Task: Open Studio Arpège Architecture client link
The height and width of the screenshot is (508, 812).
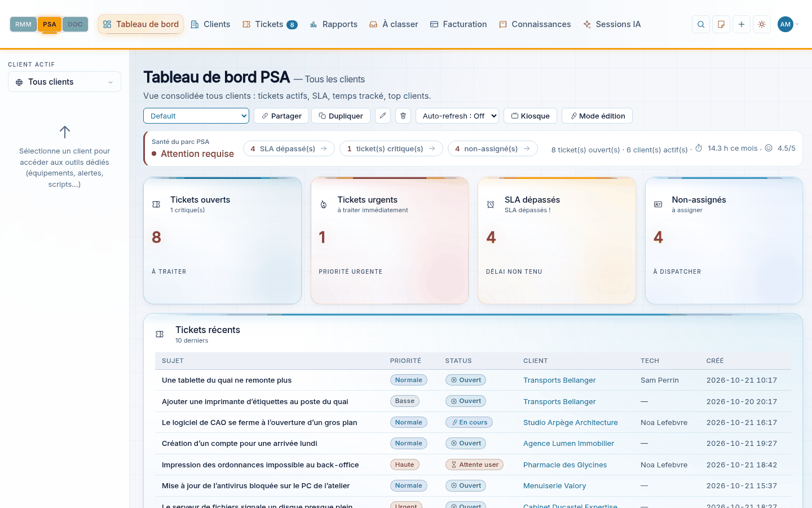Action: click(571, 423)
